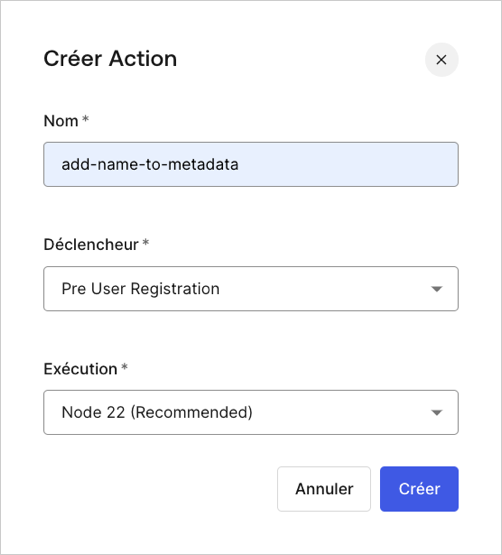Click the asterisk next to Nom
The height and width of the screenshot is (555, 502).
(x=85, y=119)
